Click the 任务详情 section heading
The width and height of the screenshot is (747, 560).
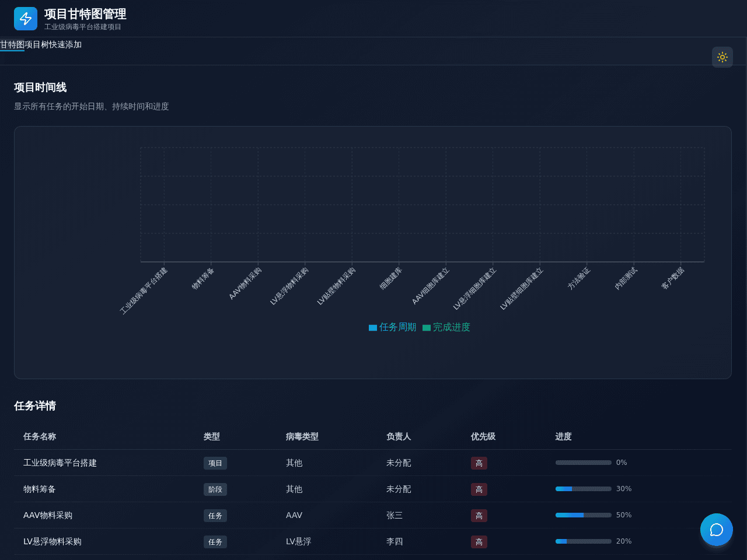35,406
